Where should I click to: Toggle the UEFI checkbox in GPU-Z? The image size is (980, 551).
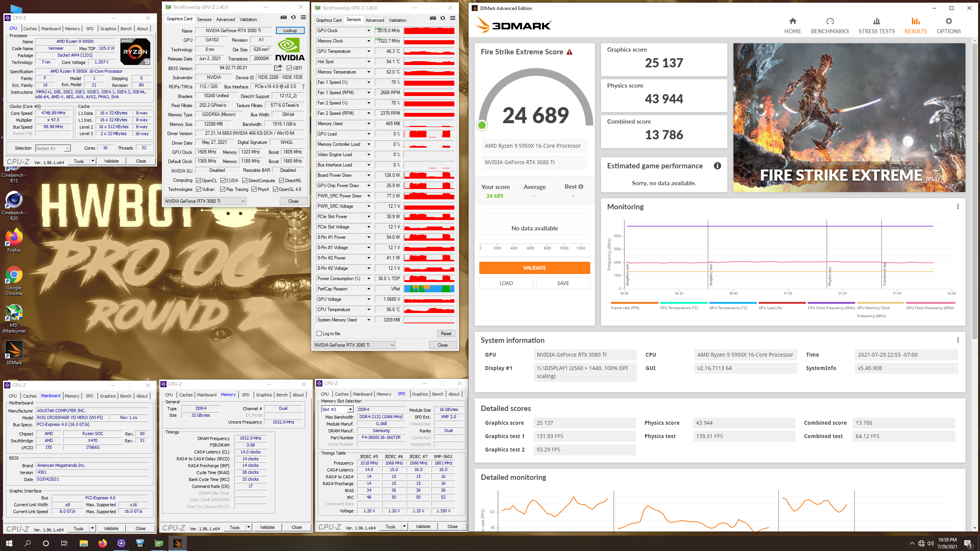click(289, 68)
